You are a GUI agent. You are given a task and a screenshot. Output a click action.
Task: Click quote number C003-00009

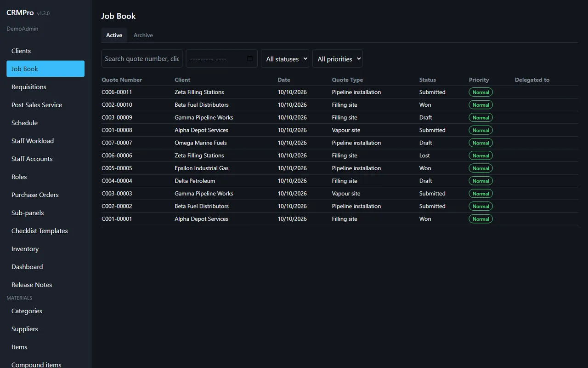click(117, 117)
